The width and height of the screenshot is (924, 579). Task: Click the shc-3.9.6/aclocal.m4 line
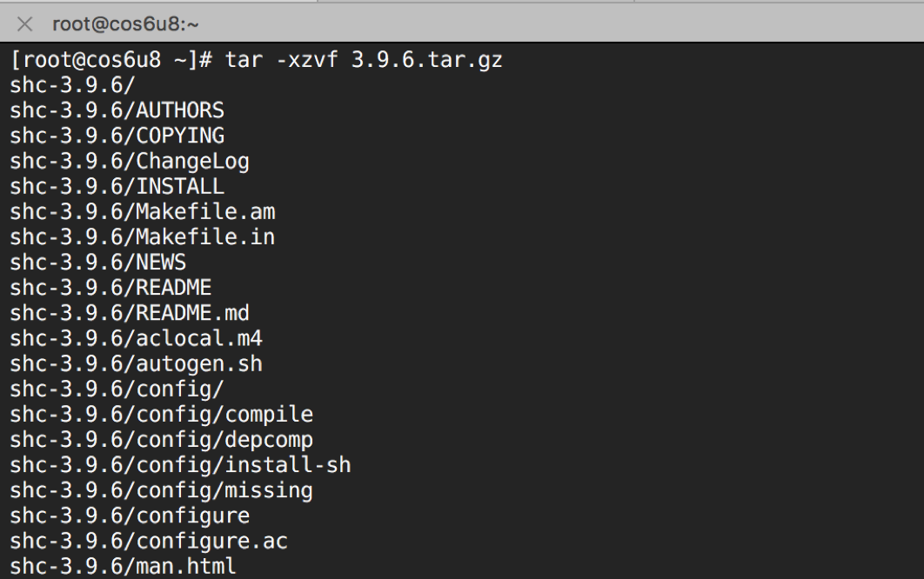[x=136, y=339]
